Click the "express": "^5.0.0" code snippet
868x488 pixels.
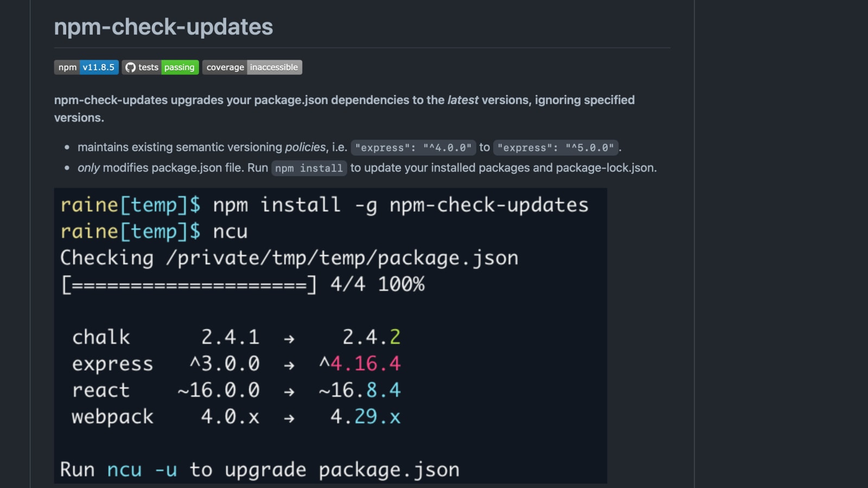pos(556,147)
